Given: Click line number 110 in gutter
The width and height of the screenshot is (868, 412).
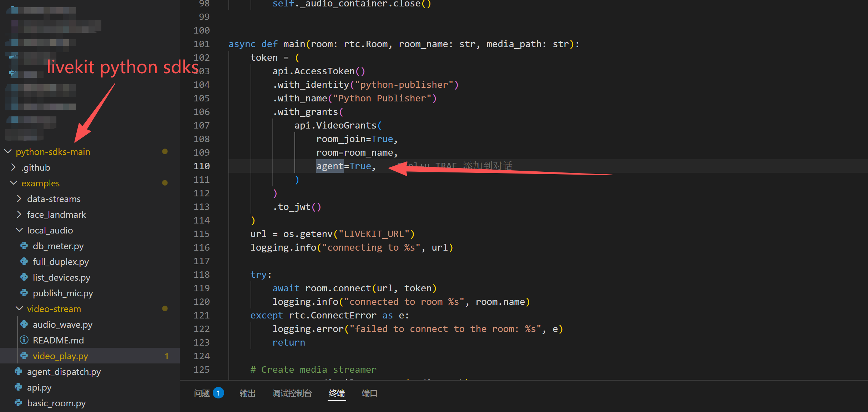Looking at the screenshot, I should 202,166.
